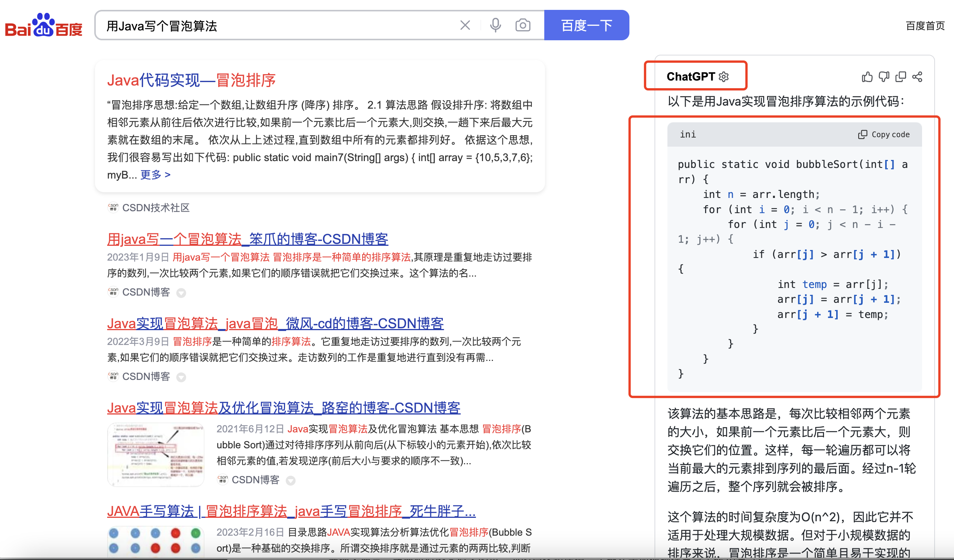Thumbs up the ChatGPT answer
Screen dimensions: 954x560
coord(867,77)
